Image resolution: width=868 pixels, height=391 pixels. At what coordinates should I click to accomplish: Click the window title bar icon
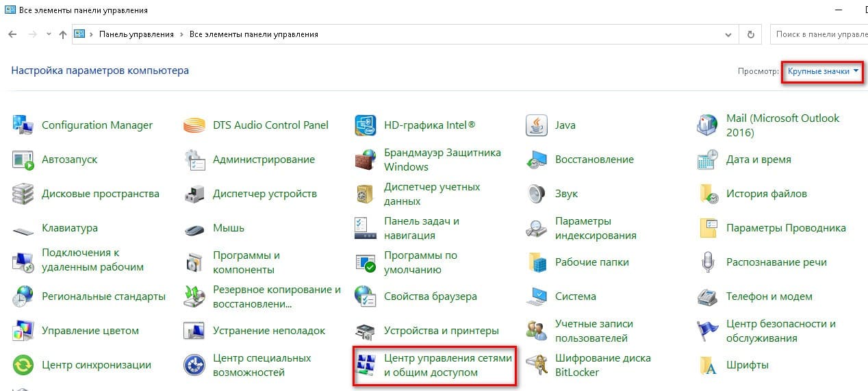(x=10, y=10)
